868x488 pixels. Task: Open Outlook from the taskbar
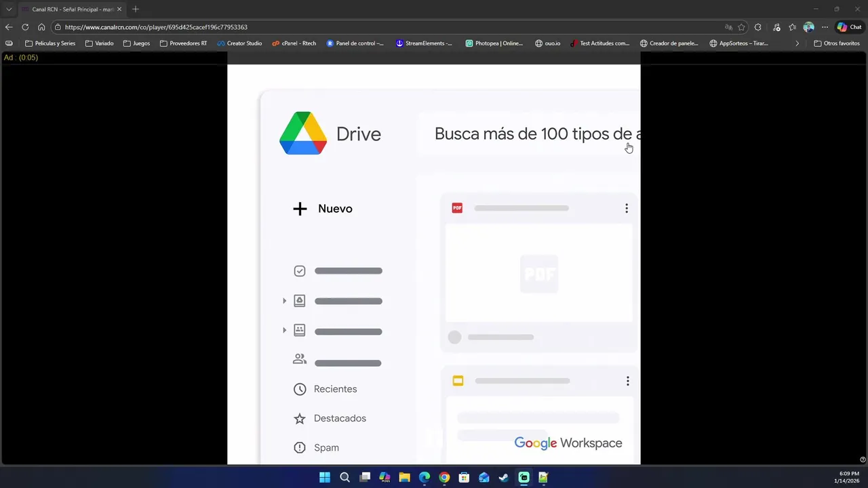coord(484,477)
